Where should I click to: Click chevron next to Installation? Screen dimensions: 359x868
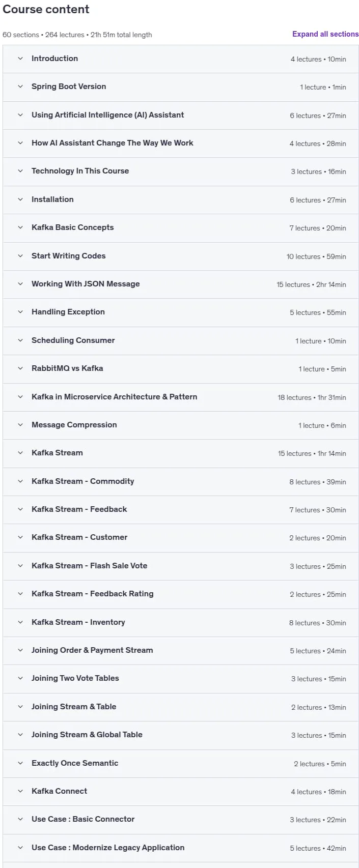[20, 199]
